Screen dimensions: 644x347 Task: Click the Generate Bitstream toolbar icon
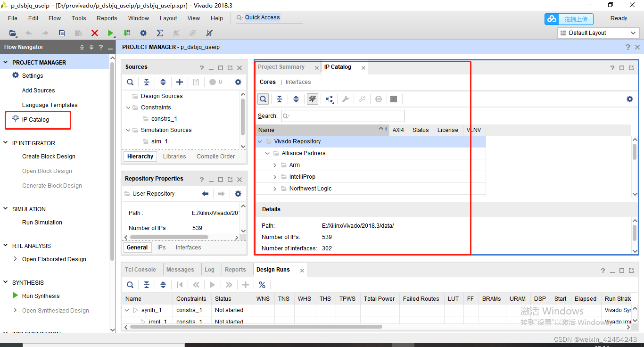point(127,33)
